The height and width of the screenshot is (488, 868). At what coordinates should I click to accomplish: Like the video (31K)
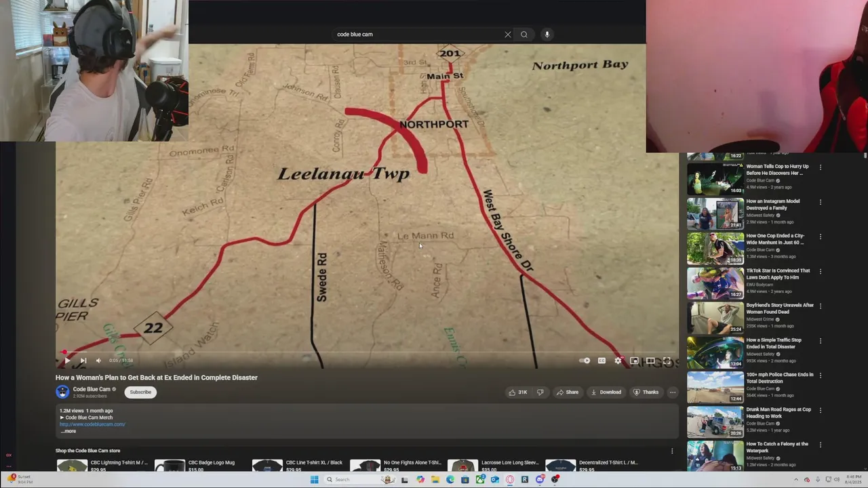tap(518, 392)
